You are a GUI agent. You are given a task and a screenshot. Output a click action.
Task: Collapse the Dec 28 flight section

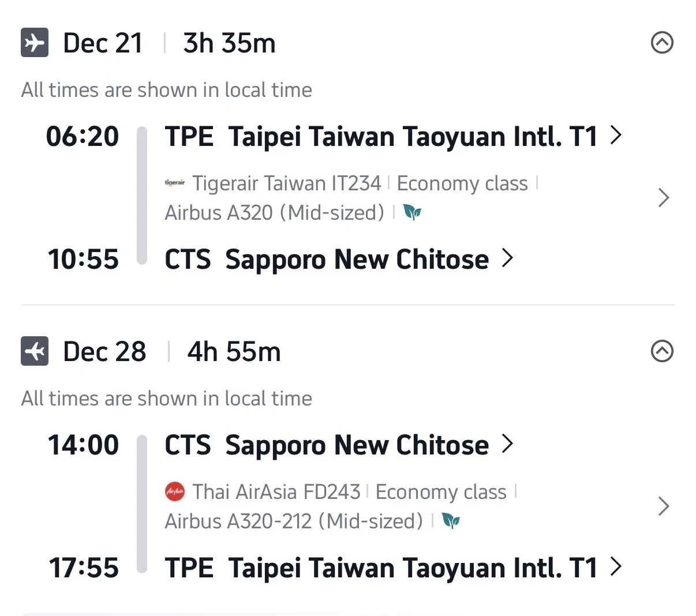[662, 351]
